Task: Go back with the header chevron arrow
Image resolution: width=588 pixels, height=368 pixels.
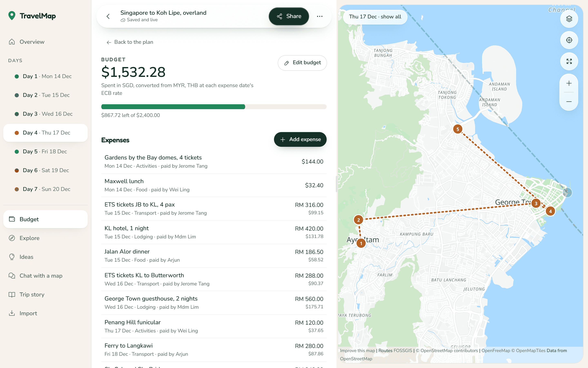Action: click(108, 16)
